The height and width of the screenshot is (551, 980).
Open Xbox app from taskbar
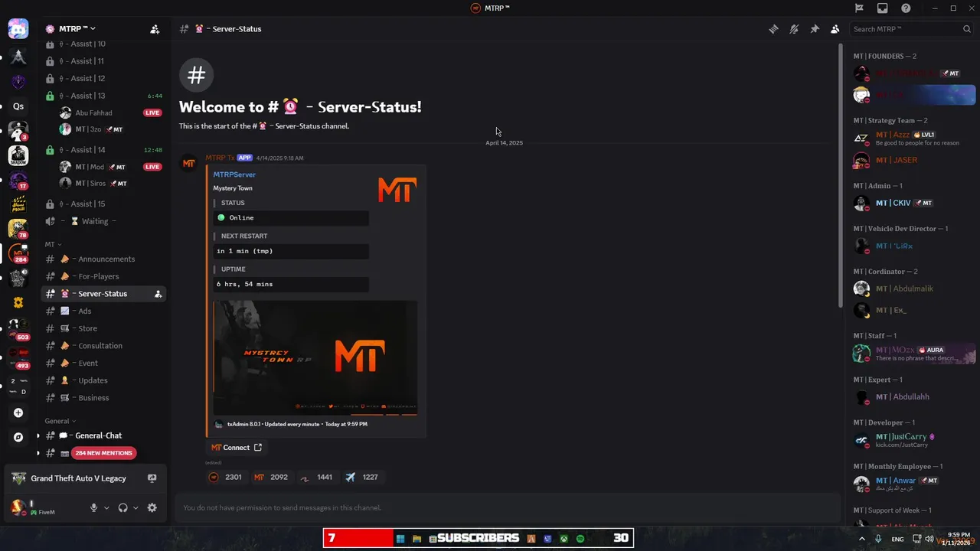coord(564,539)
